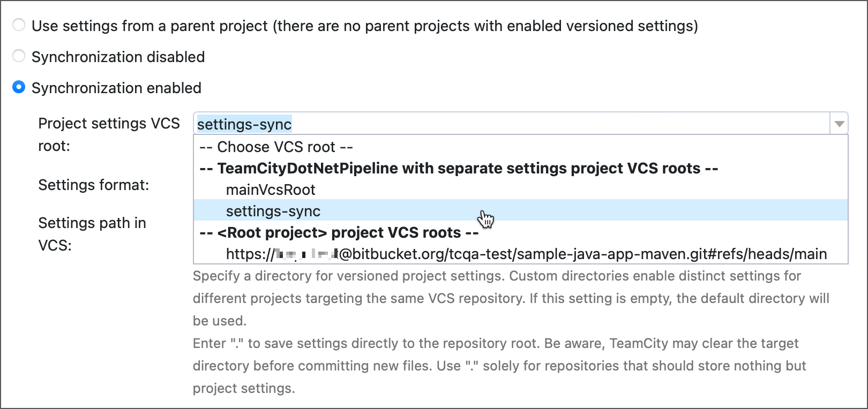Screen dimensions: 868x409
Task: Open the VCS root dropdown arrow
Action: [x=839, y=124]
